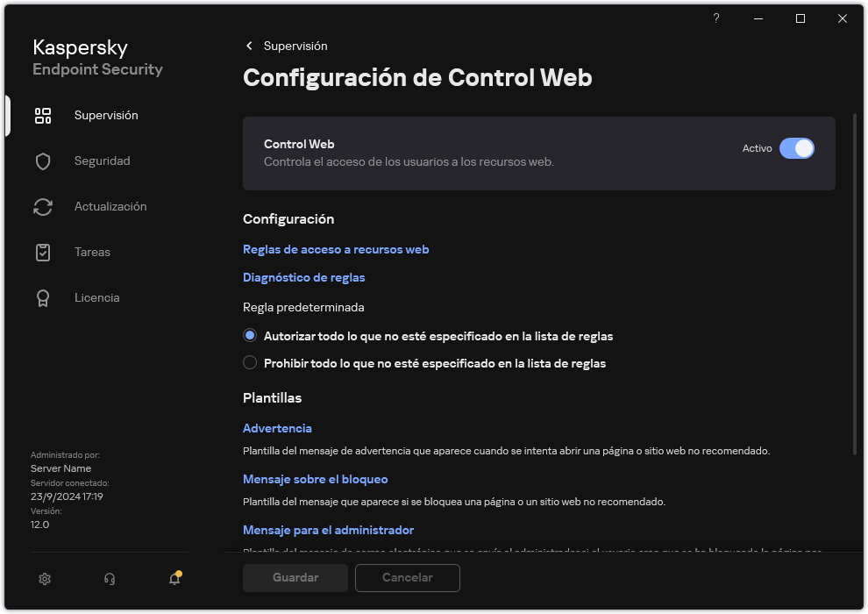Open the Licencia menu item
The width and height of the screenshot is (868, 614).
96,298
